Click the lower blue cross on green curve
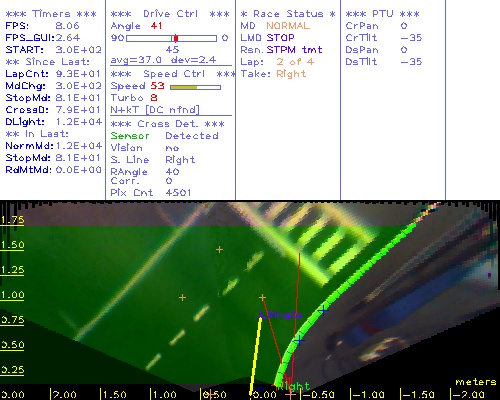Viewport: 500px width, 400px height. click(x=299, y=340)
